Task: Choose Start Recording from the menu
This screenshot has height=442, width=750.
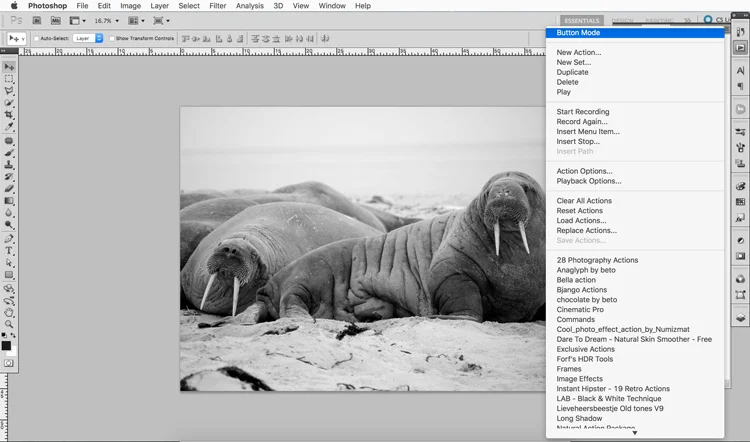Action: click(x=635, y=111)
